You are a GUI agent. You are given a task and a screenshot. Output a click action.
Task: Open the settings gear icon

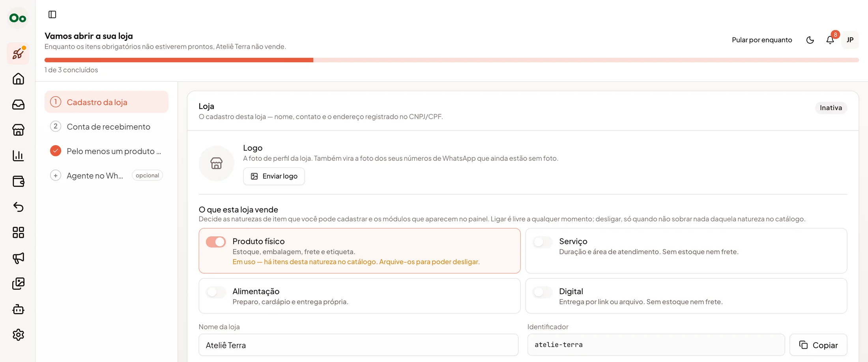tap(18, 335)
